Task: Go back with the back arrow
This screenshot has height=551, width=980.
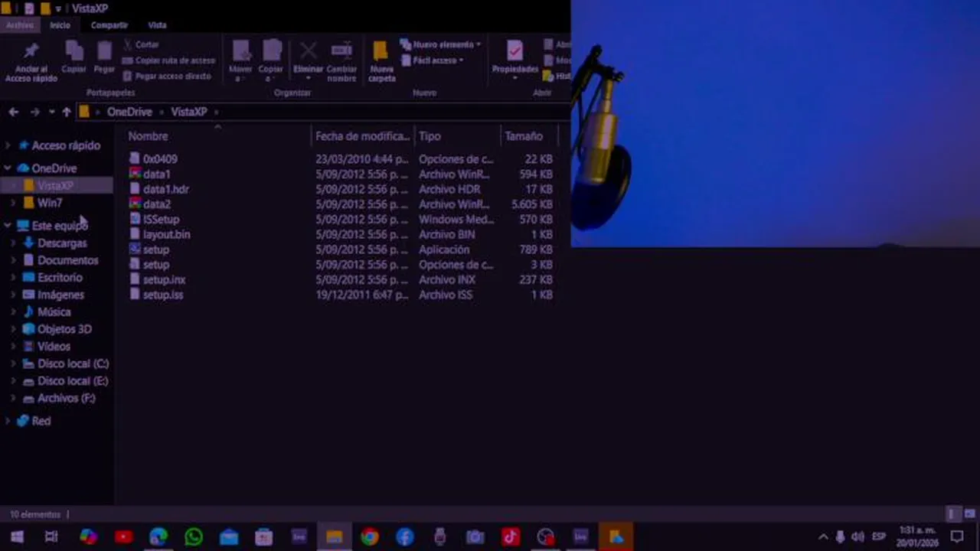Action: (x=13, y=112)
